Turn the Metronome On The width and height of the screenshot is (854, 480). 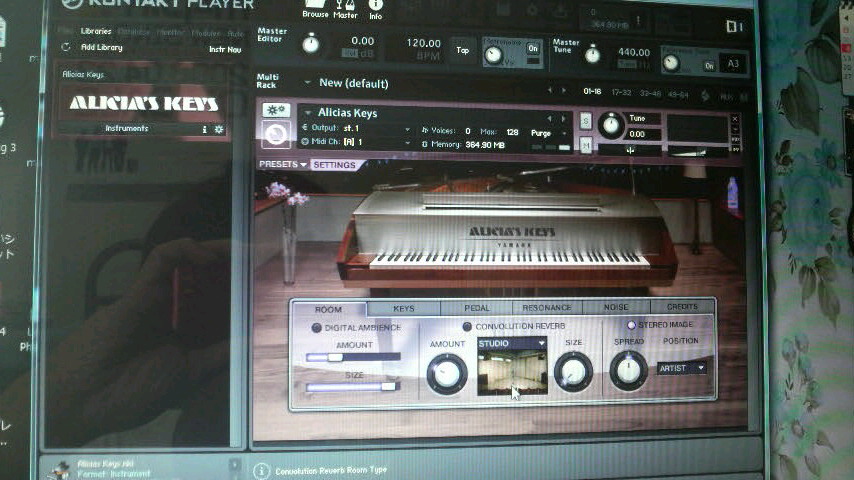point(533,48)
